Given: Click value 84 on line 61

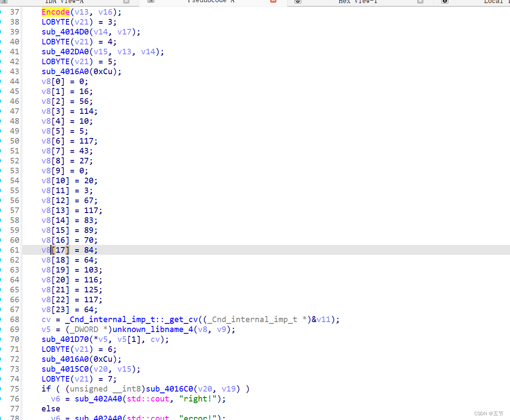Looking at the screenshot, I should 89,250.
